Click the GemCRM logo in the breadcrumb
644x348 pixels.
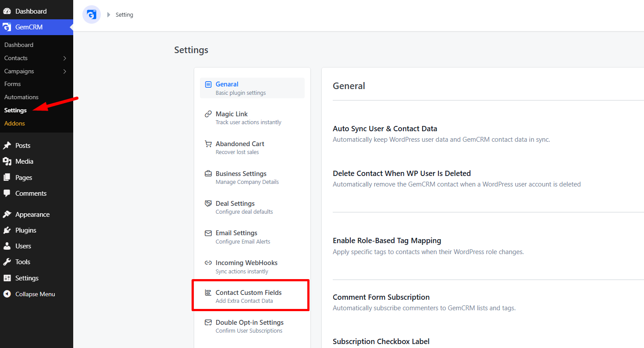pos(92,15)
